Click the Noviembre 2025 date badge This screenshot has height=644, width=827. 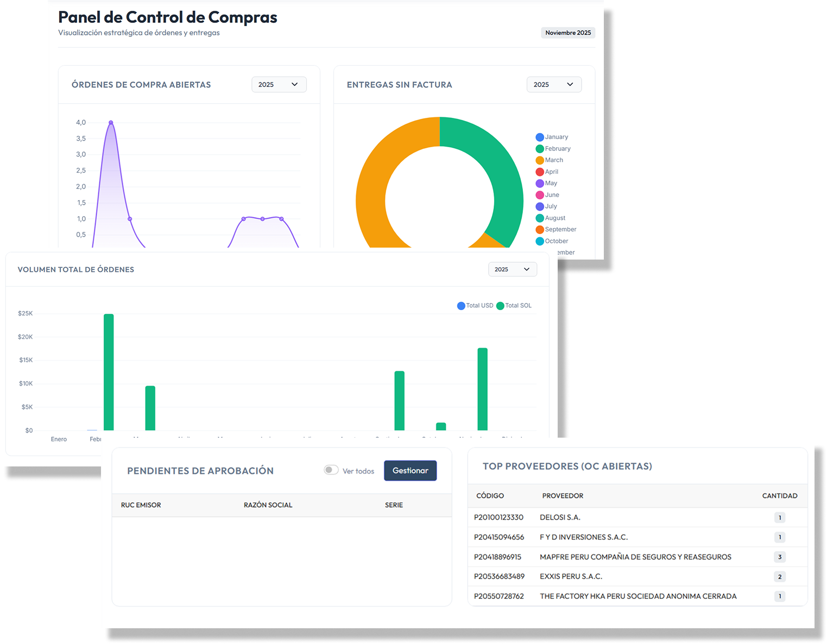(568, 33)
